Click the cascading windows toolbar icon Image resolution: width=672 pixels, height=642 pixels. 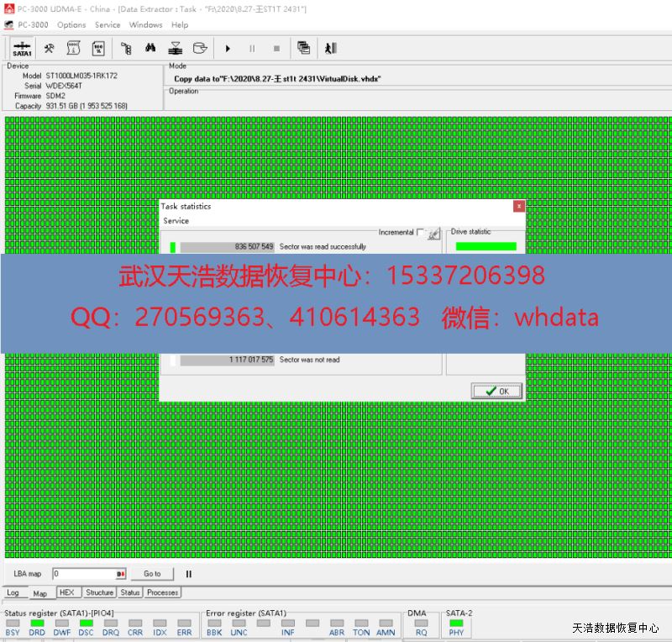point(304,49)
